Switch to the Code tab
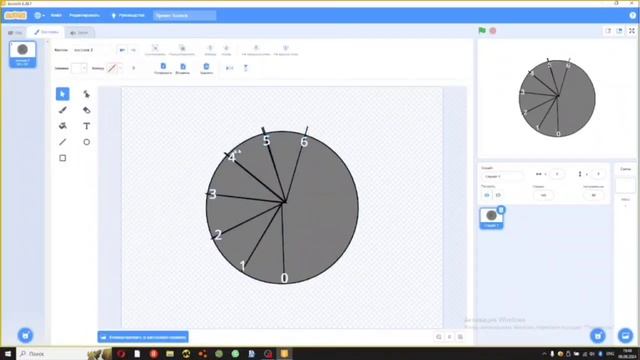 [x=16, y=32]
